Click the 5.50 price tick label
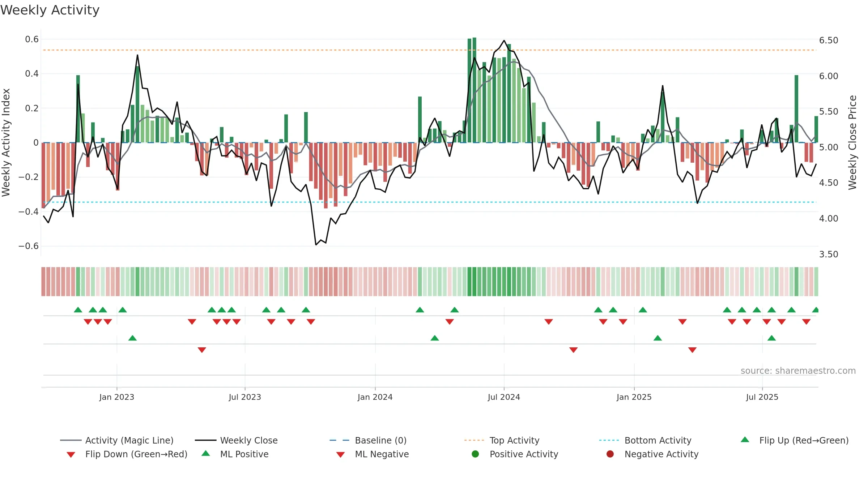This screenshot has height=488, width=868. (x=829, y=111)
